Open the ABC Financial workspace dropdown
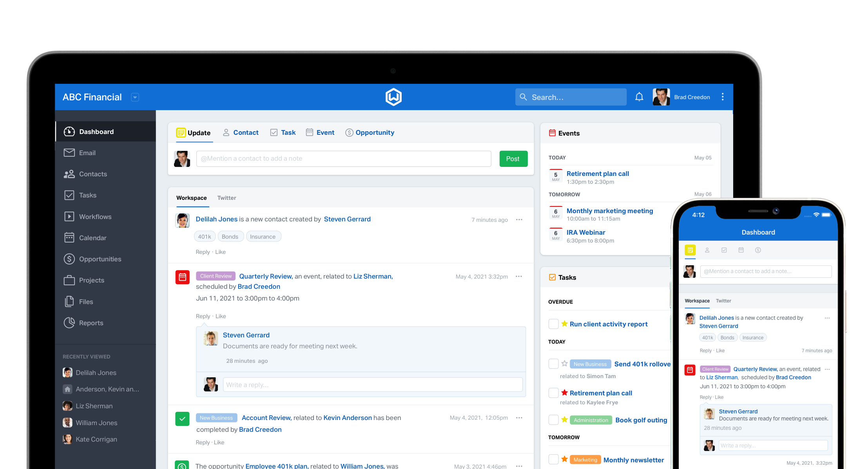868x469 pixels. click(x=135, y=97)
